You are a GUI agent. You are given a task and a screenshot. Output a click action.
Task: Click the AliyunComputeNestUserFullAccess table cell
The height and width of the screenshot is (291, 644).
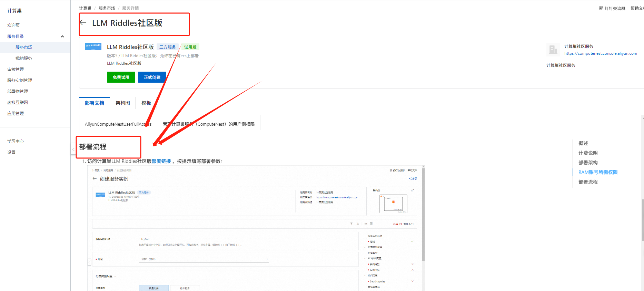click(x=118, y=124)
